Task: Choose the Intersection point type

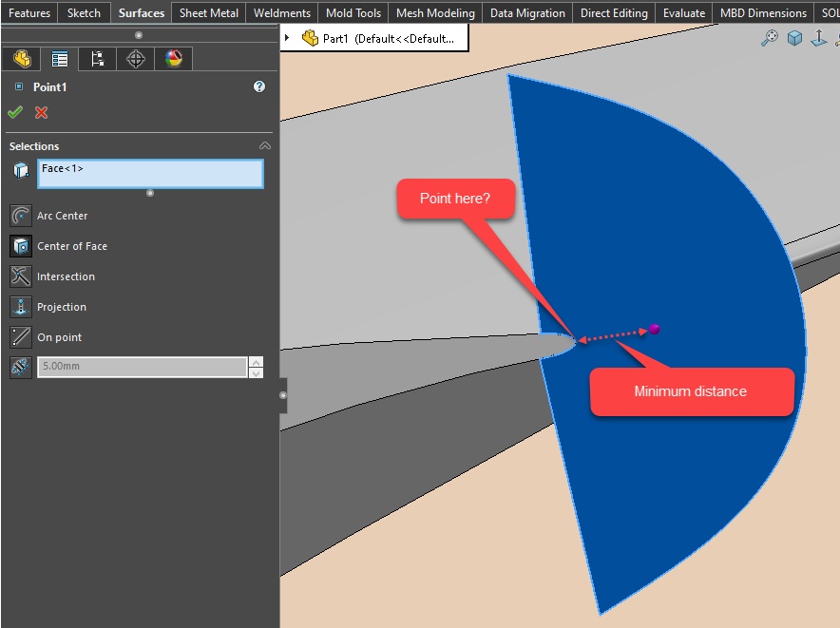Action: pyautogui.click(x=20, y=276)
